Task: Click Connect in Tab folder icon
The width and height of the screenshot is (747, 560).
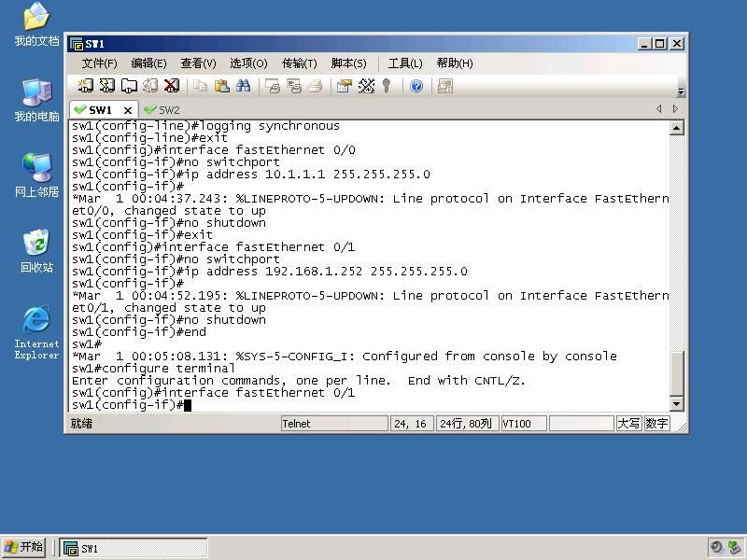Action: (x=129, y=86)
